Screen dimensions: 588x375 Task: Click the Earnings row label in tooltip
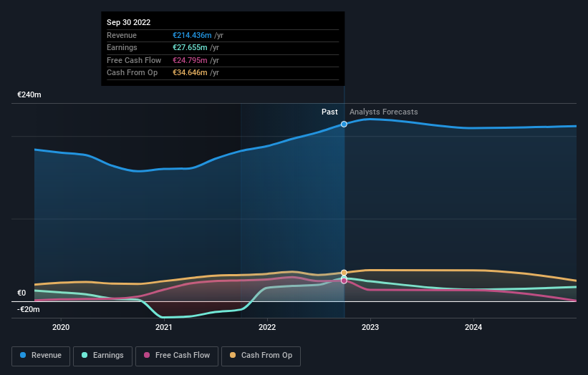(x=122, y=47)
